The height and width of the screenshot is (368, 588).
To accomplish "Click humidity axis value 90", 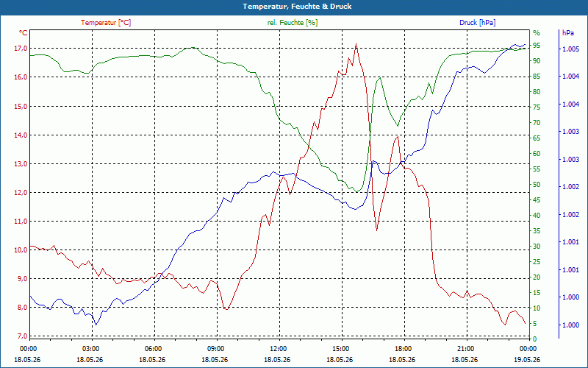I will (x=537, y=61).
